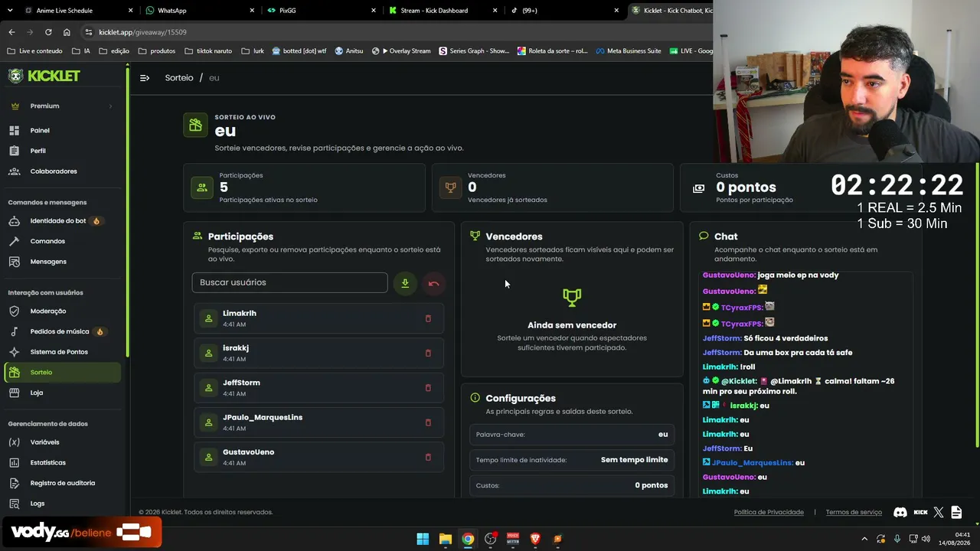Viewport: 980px width, 551px height.
Task: Click the Moderação shield icon
Action: coord(14,311)
